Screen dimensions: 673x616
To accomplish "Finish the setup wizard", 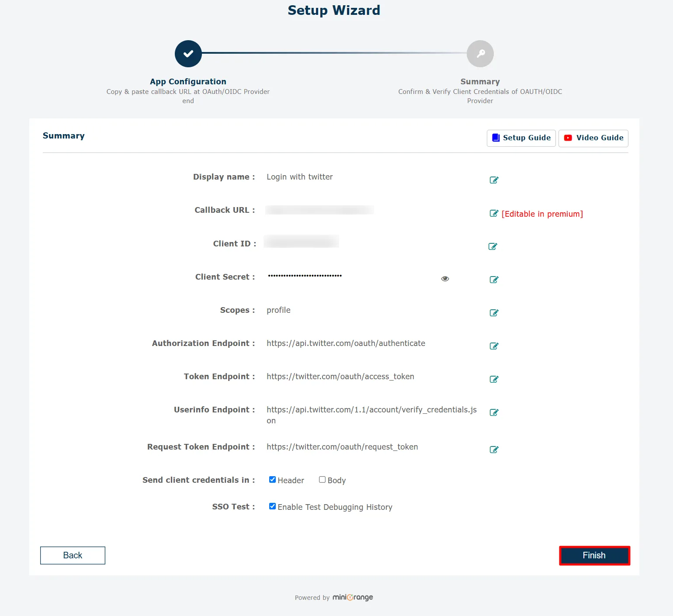I will 594,555.
